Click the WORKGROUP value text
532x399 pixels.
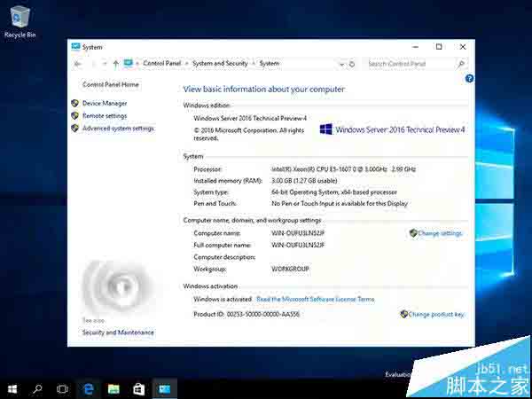pos(290,269)
